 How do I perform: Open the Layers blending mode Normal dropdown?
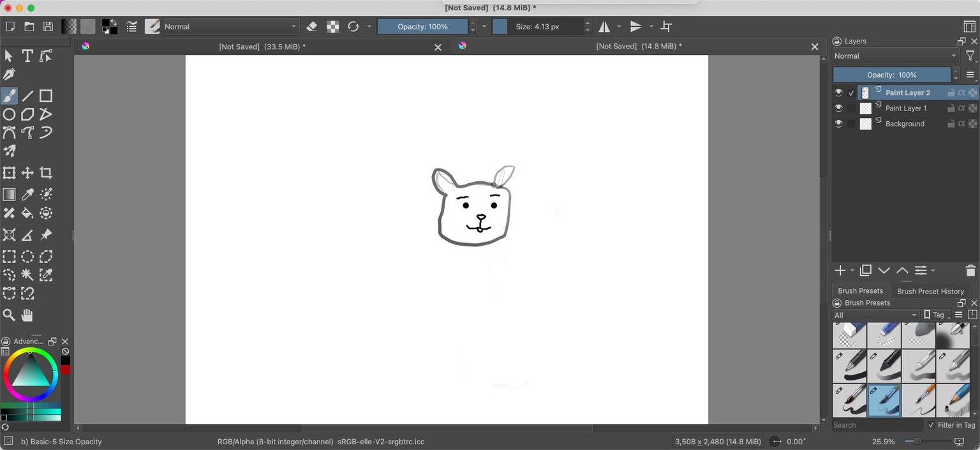point(895,56)
